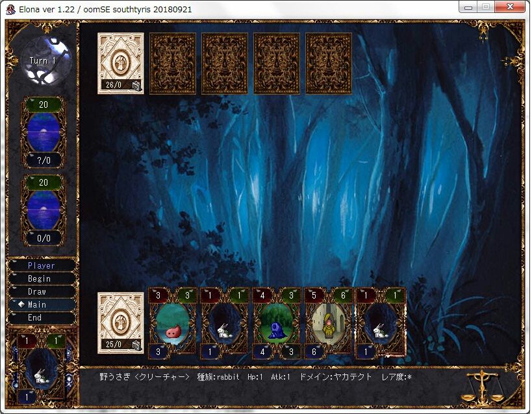Select the End phase entry
Screen dimensions: 532x414
click(42, 317)
